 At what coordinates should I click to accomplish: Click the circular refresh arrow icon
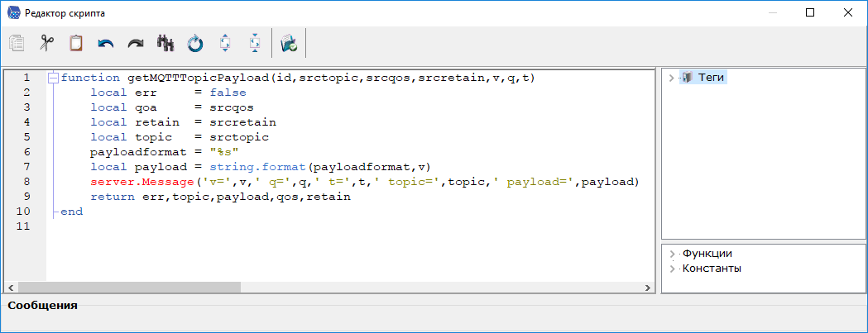click(195, 43)
